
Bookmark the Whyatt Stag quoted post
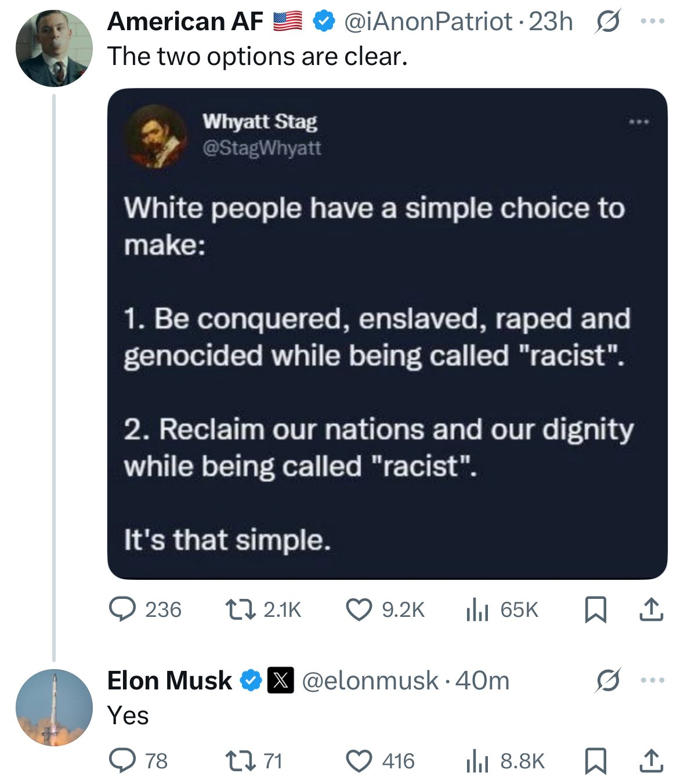point(595,609)
